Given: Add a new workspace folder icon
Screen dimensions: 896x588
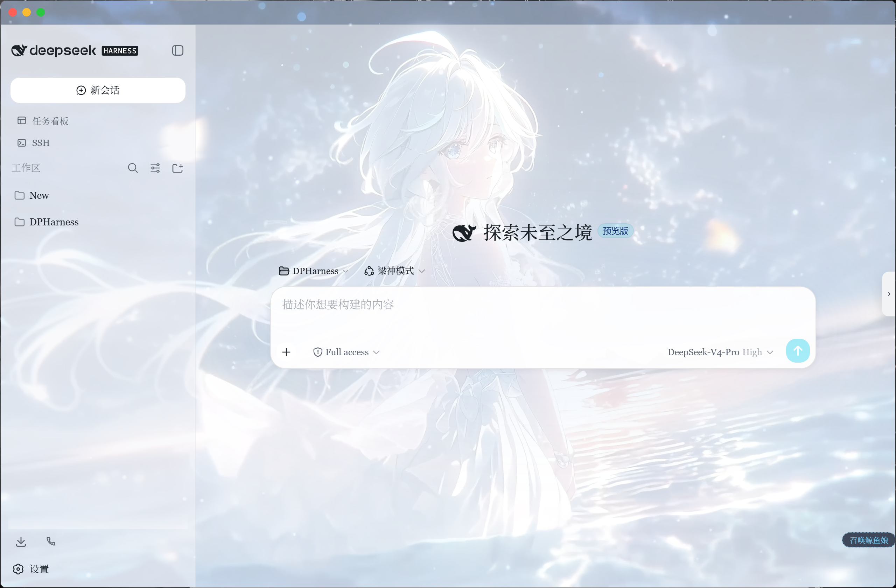Looking at the screenshot, I should 178,168.
